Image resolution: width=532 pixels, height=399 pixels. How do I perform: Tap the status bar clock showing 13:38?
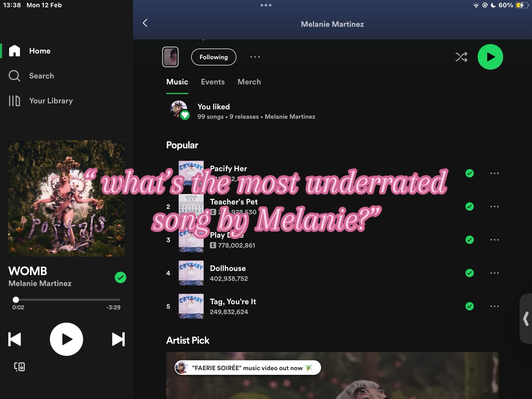(12, 5)
